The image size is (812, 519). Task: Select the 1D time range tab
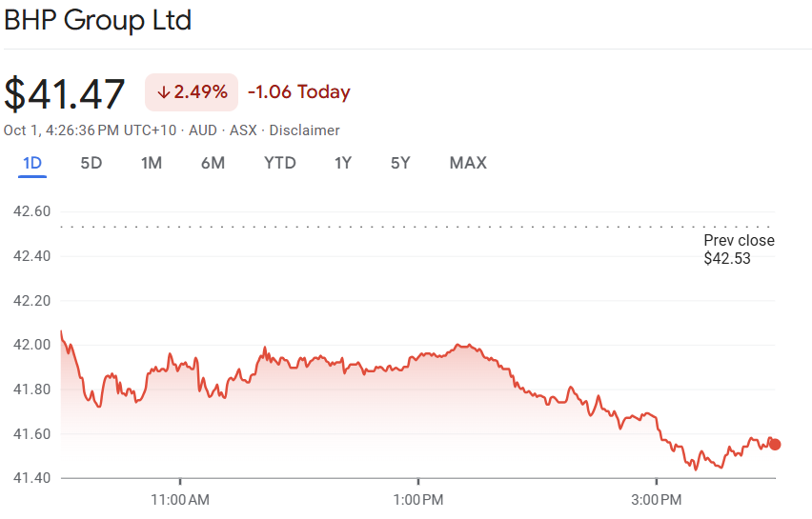[x=32, y=163]
